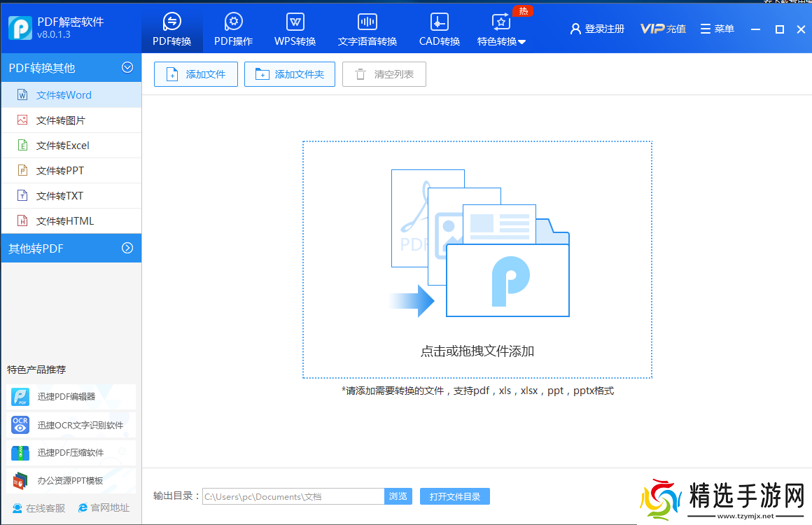Open the 菜单 menu
The width and height of the screenshot is (812, 525).
click(x=717, y=29)
